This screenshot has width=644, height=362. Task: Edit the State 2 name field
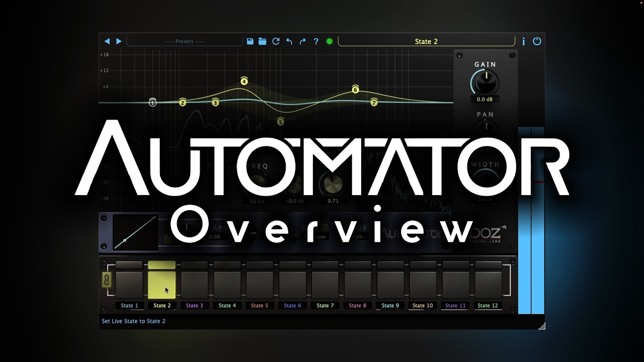coord(426,41)
